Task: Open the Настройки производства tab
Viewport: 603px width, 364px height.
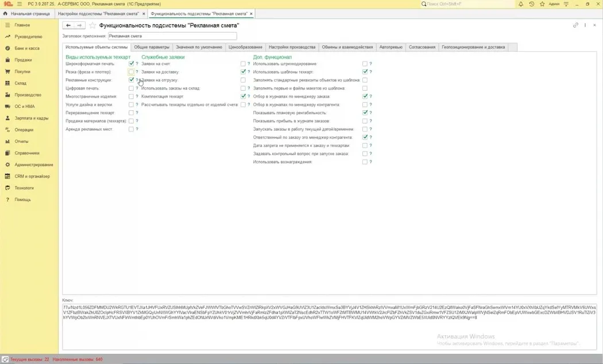Action: click(x=292, y=47)
